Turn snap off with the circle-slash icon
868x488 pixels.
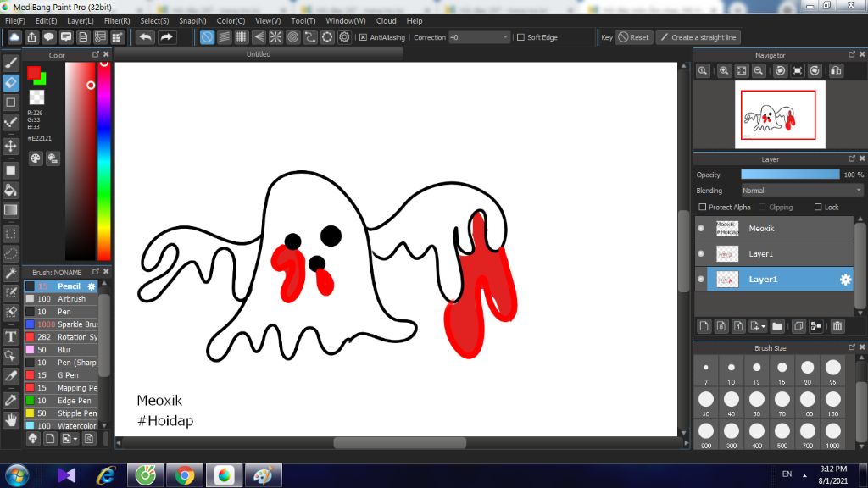pyautogui.click(x=207, y=37)
